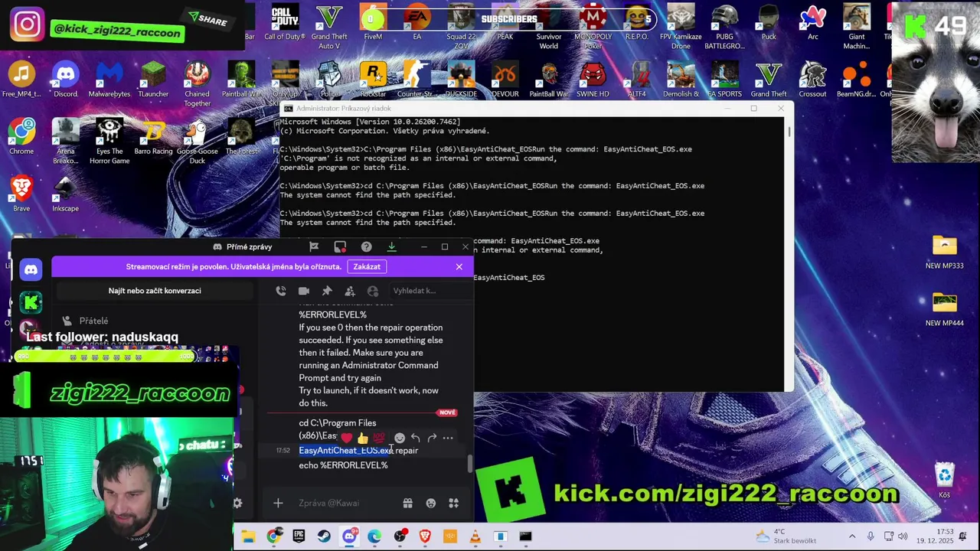Open attachment plus menu in message box
980x551 pixels.
click(x=278, y=503)
